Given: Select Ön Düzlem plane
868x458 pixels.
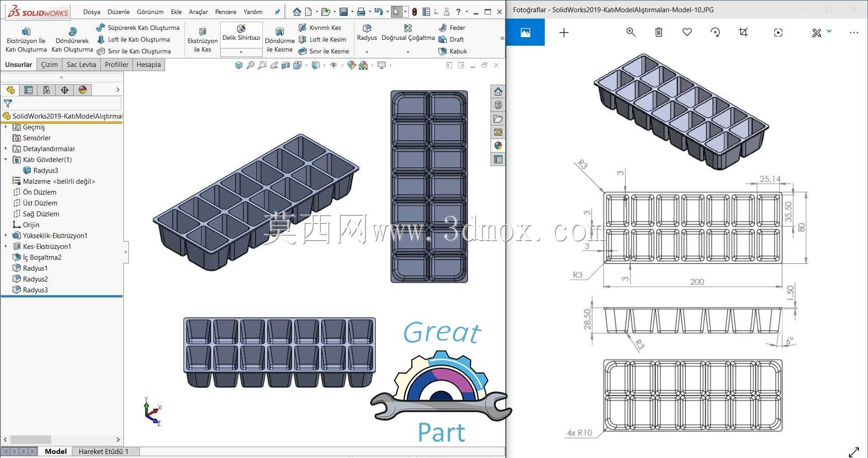Looking at the screenshot, I should point(35,192).
